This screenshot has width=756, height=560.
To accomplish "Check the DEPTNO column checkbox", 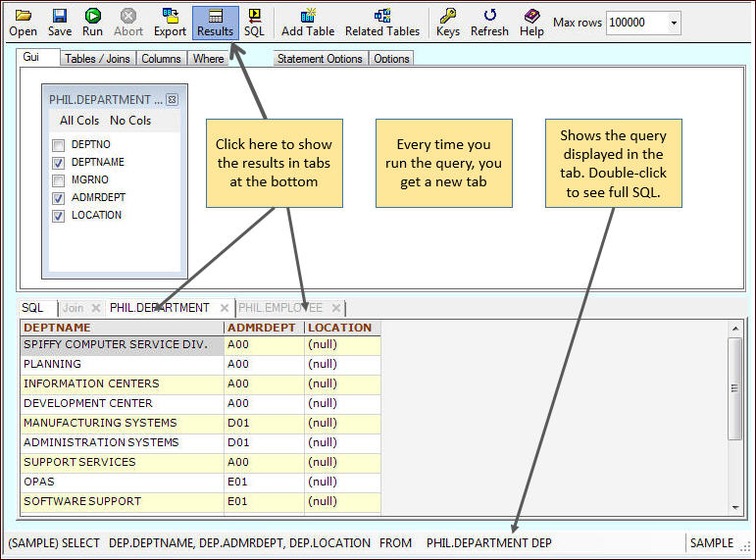I will pyautogui.click(x=58, y=145).
